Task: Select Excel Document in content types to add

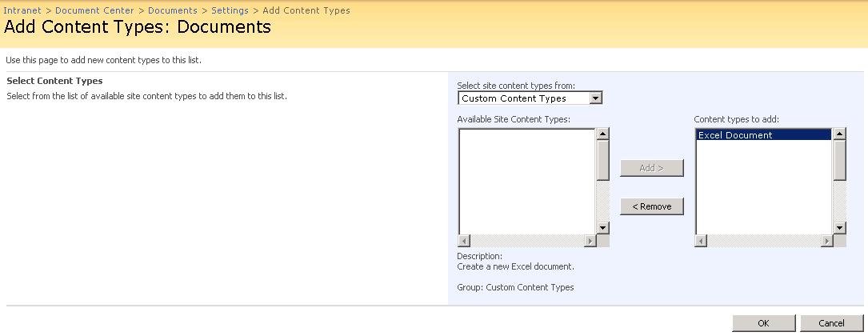Action: [764, 134]
